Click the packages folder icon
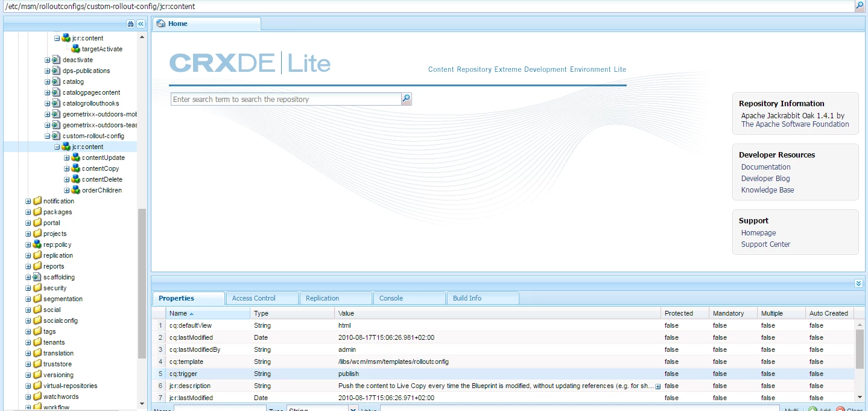This screenshot has width=868, height=411. click(37, 212)
